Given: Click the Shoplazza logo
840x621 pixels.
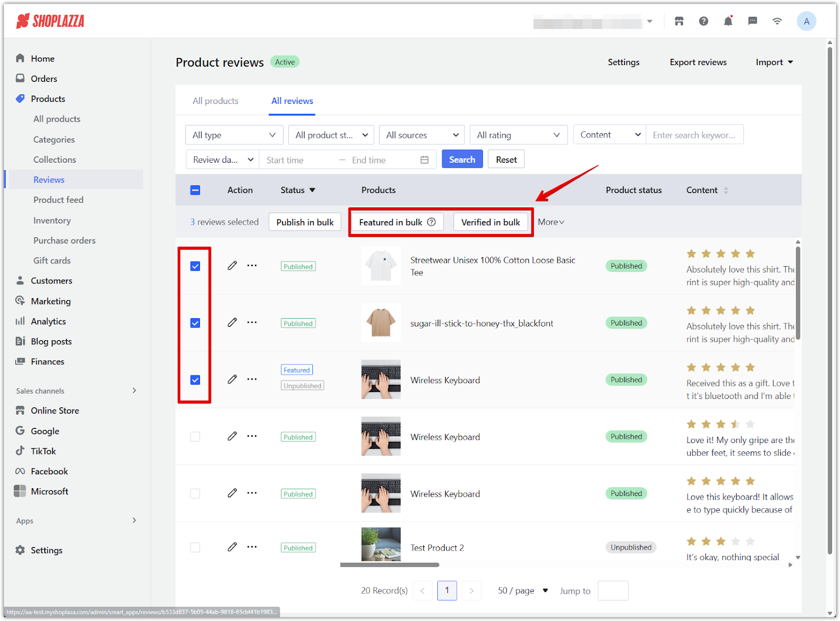Looking at the screenshot, I should (50, 21).
